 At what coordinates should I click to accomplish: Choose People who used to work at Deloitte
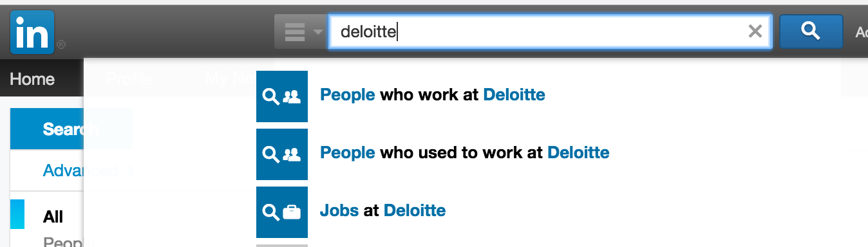pyautogui.click(x=465, y=153)
